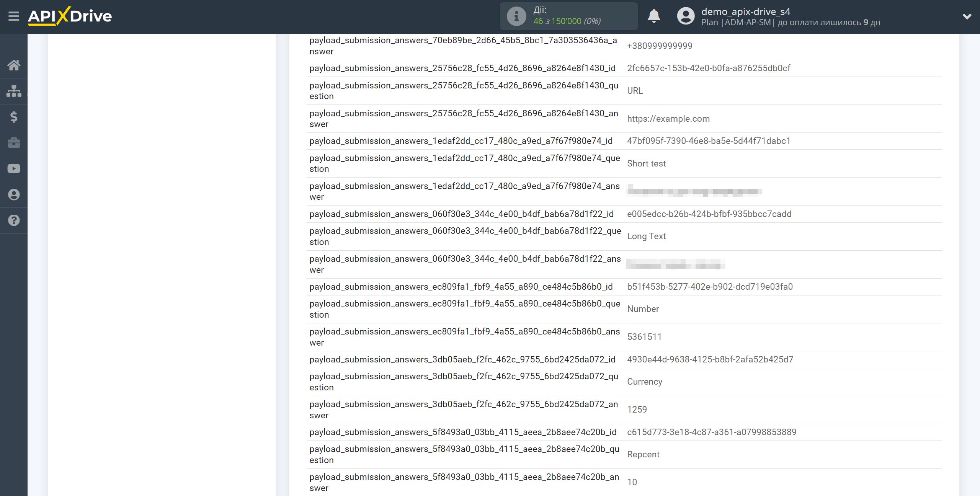Select the 'URL' question value

tap(635, 91)
